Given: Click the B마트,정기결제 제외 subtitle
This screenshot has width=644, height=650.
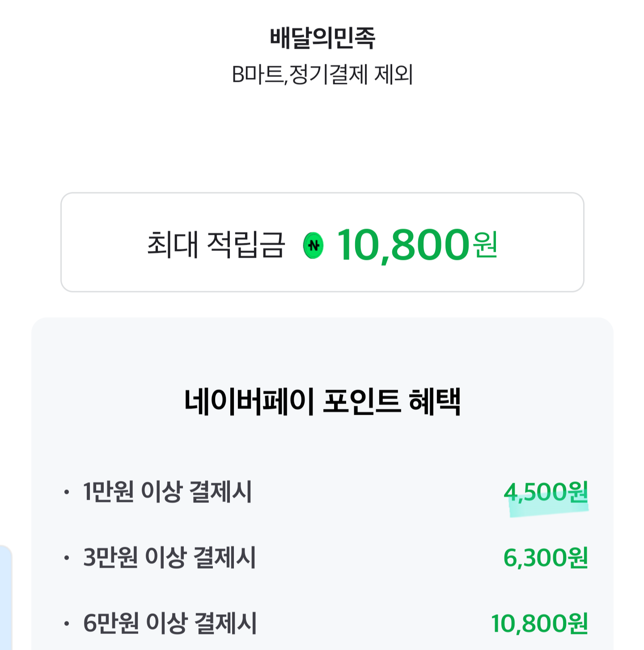Looking at the screenshot, I should (322, 74).
